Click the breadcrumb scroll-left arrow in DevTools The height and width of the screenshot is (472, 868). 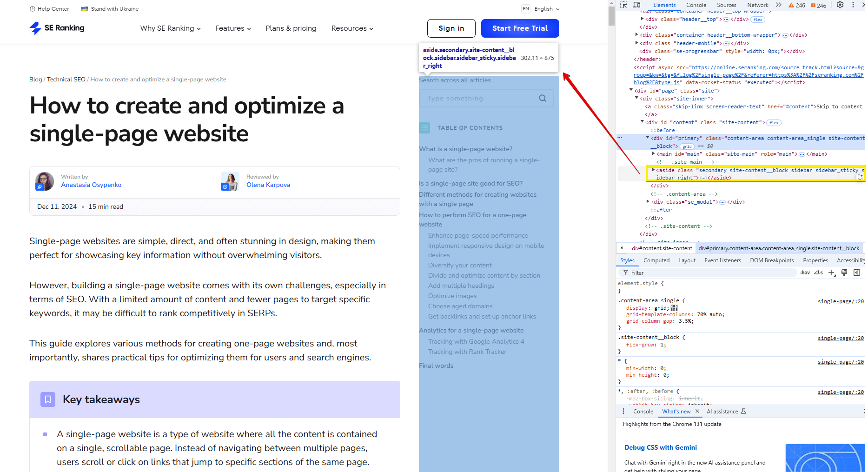[x=622, y=248]
